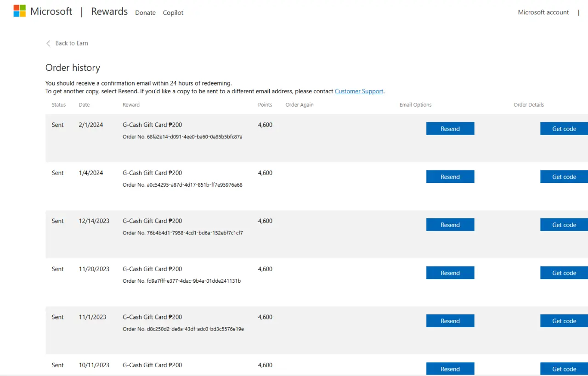Click the Sent status of 1/4/2024 order

pyautogui.click(x=58, y=173)
